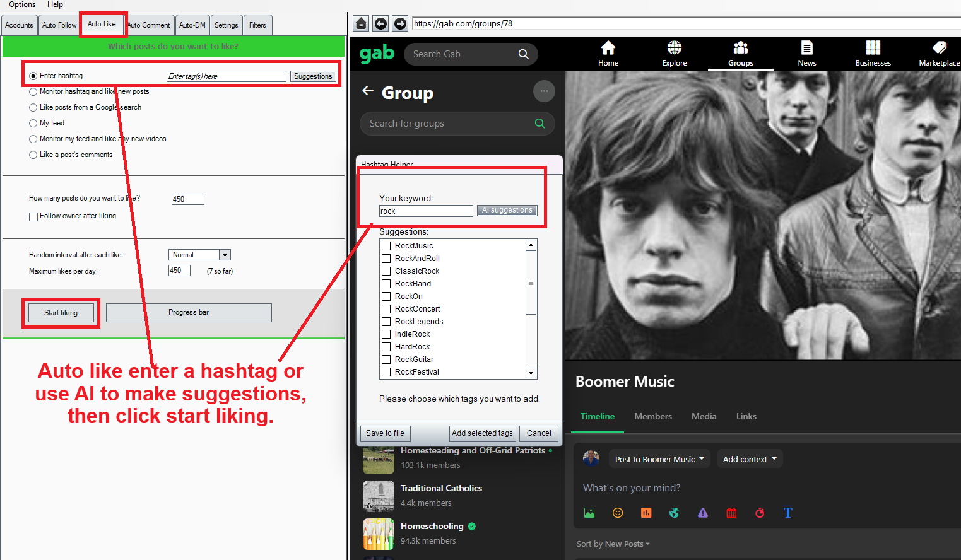Click the suggestions list scroll down arrow
This screenshot has width=961, height=560.
click(531, 373)
